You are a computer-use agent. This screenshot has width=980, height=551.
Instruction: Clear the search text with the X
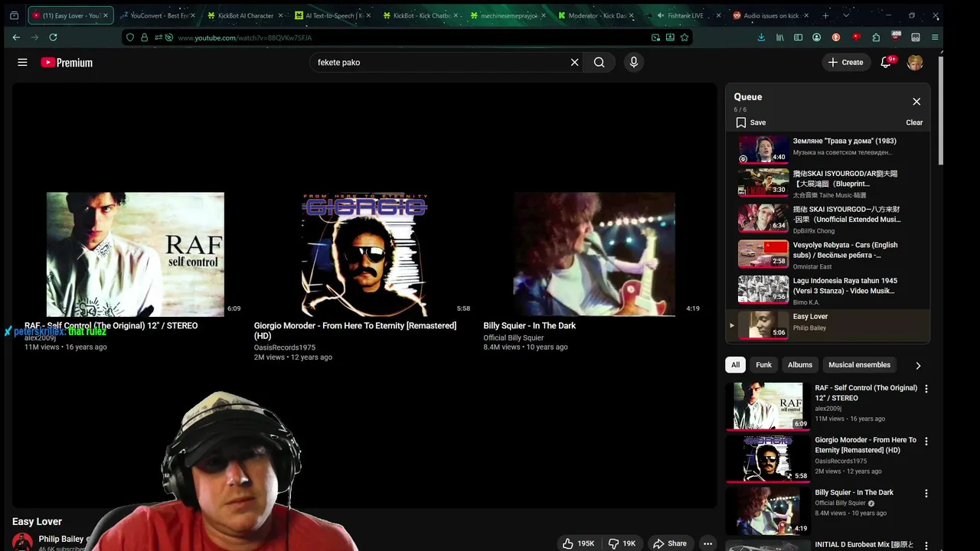coord(574,63)
